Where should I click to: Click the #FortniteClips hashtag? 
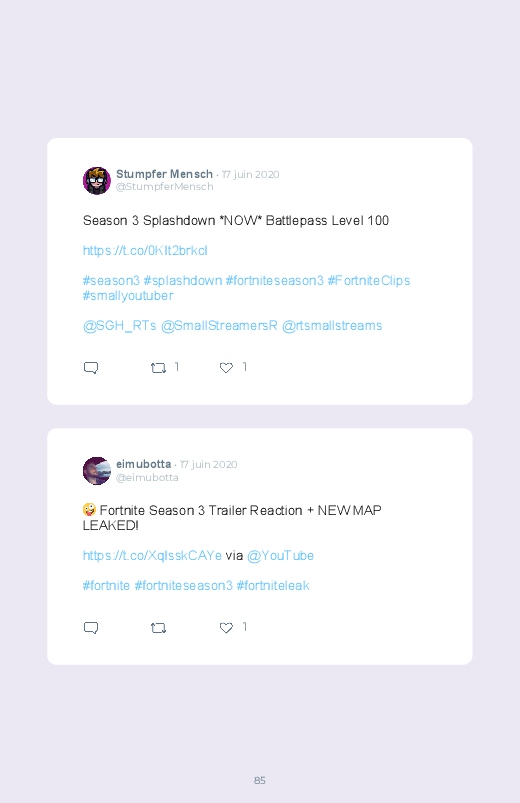(369, 281)
